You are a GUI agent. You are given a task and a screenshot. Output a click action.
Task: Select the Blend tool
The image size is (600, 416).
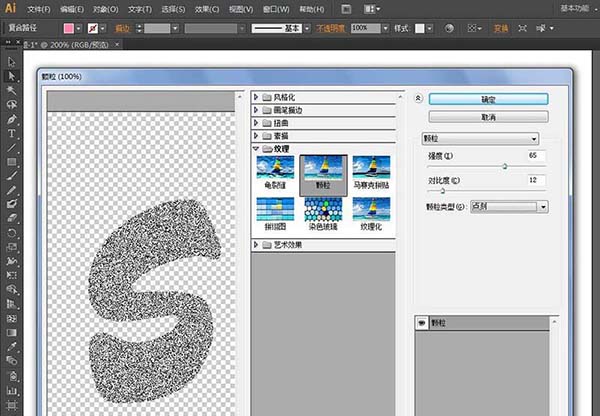[x=11, y=361]
